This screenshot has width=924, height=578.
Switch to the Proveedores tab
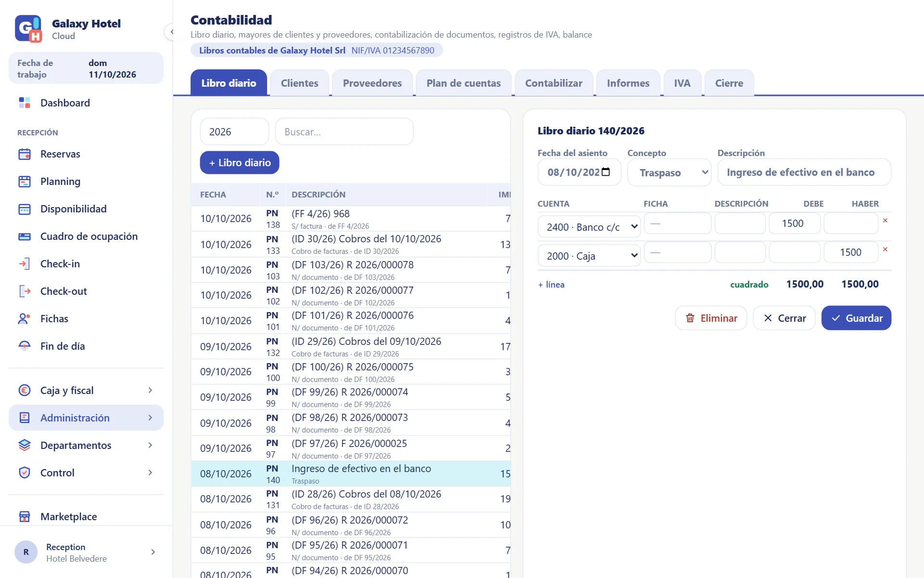point(372,83)
